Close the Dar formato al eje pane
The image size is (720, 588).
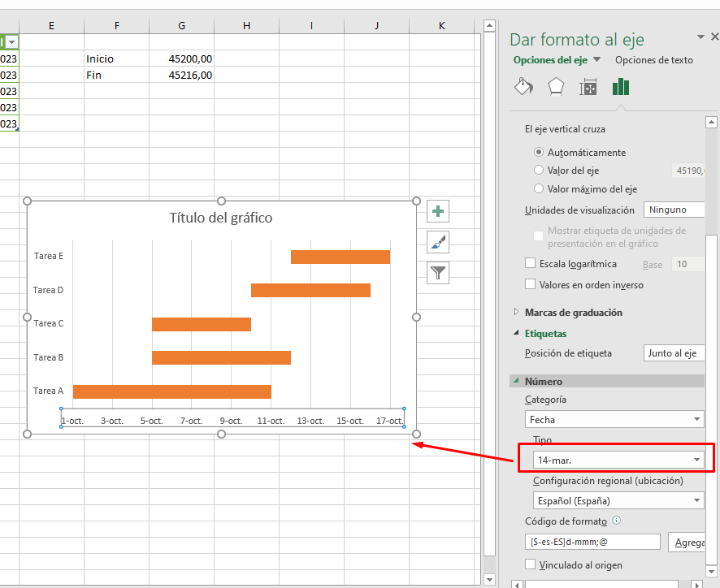[x=714, y=37]
